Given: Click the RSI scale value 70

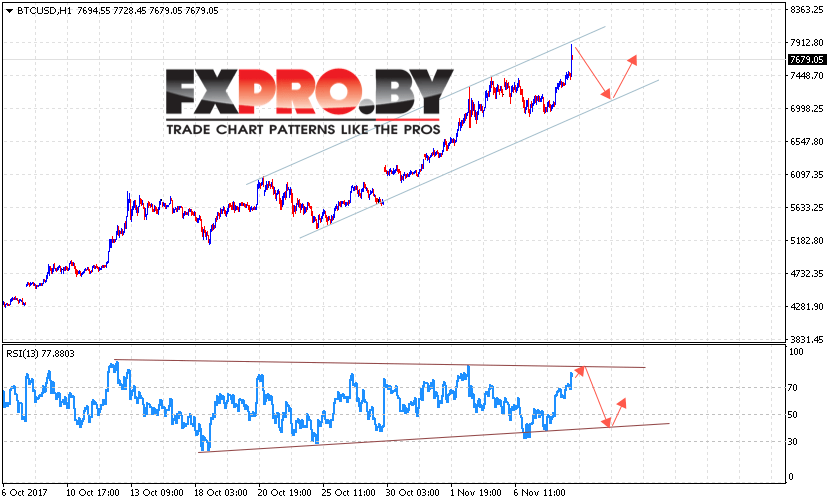Looking at the screenshot, I should [793, 388].
